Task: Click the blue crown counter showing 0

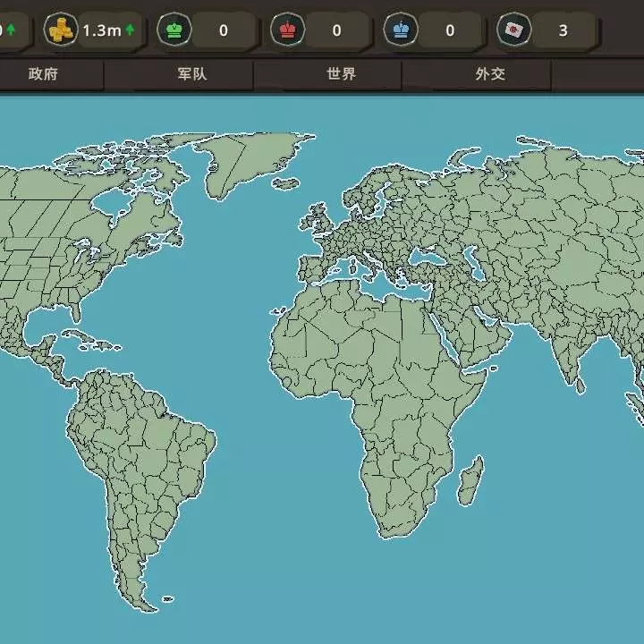Action: point(450,30)
